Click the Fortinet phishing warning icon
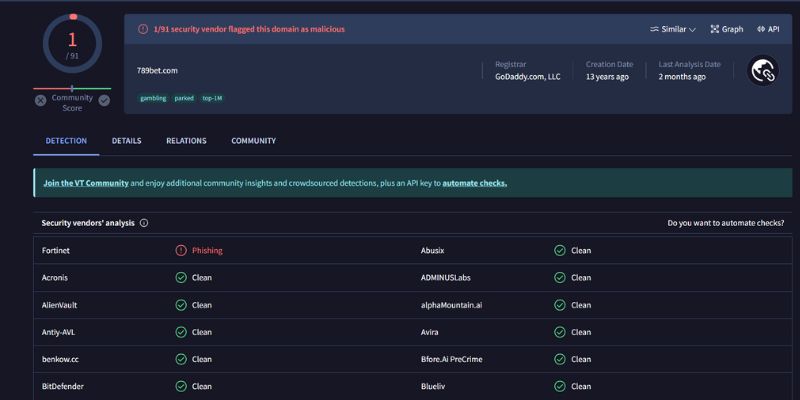Viewport: 800px width, 400px height. point(181,251)
